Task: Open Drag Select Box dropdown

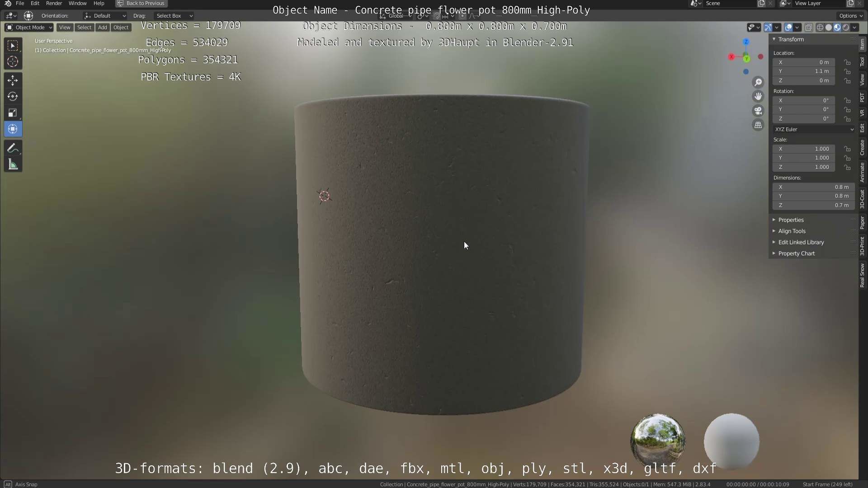Action: tap(174, 16)
